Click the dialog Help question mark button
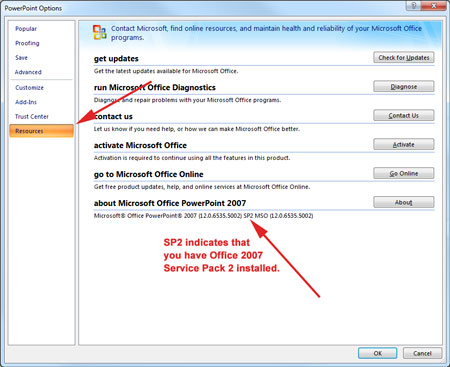 pyautogui.click(x=413, y=5)
